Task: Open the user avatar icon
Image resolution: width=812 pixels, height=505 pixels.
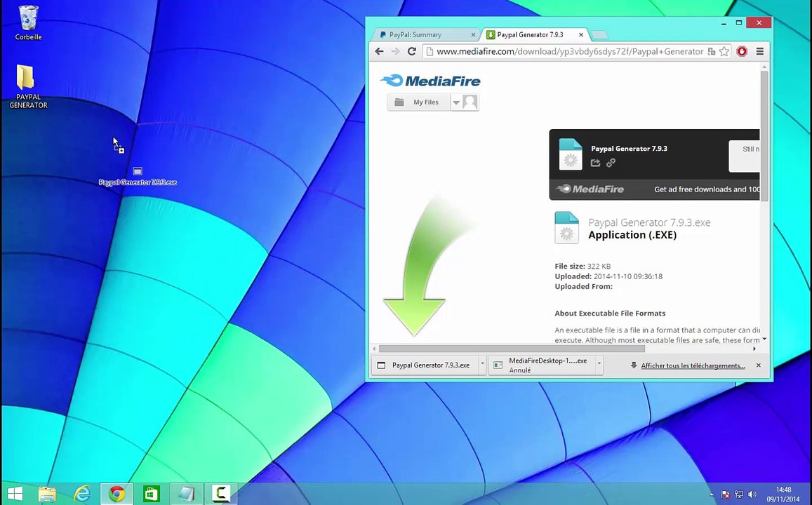Action: tap(470, 102)
